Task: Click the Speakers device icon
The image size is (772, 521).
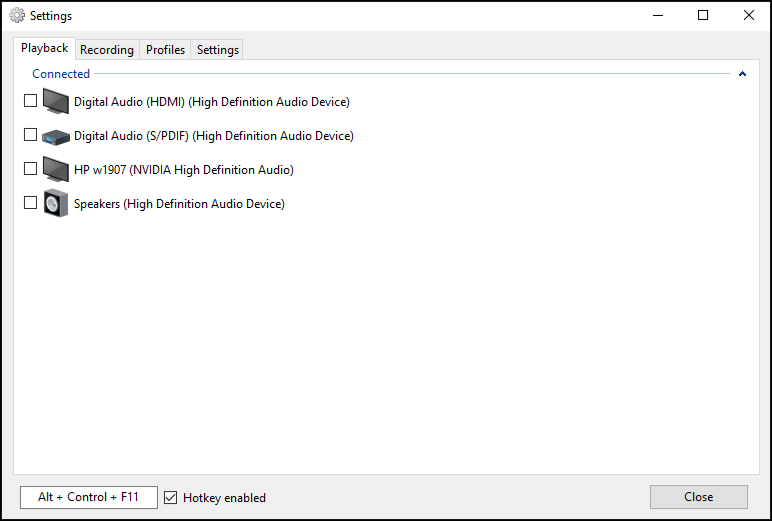Action: [56, 203]
